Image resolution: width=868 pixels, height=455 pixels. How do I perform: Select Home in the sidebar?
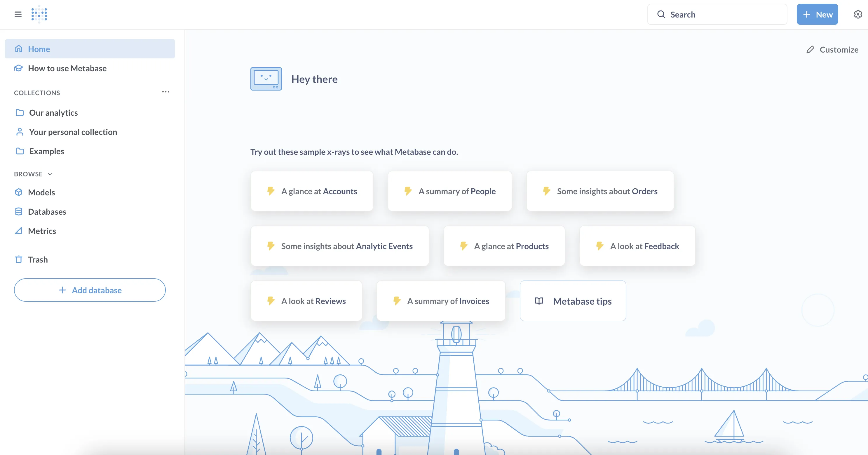39,49
